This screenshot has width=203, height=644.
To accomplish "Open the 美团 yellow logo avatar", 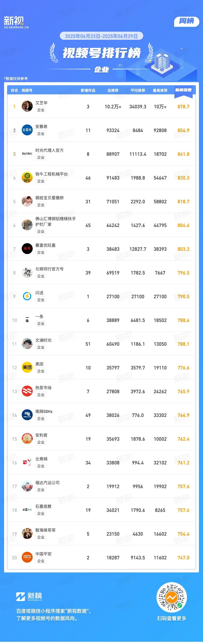I will (27, 367).
